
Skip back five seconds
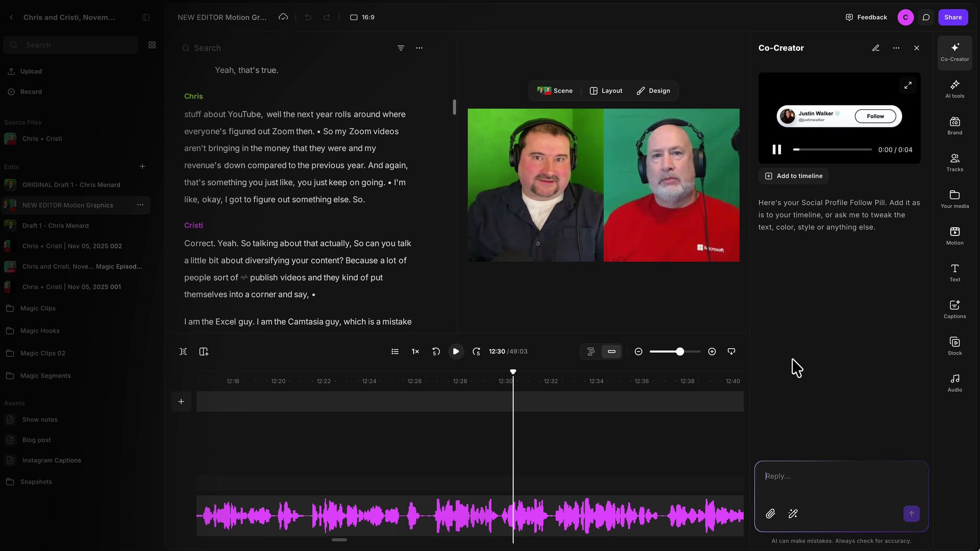436,352
